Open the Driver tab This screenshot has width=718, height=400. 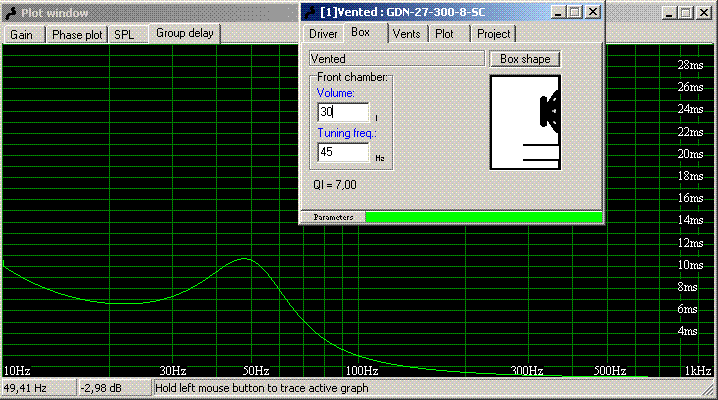point(322,33)
